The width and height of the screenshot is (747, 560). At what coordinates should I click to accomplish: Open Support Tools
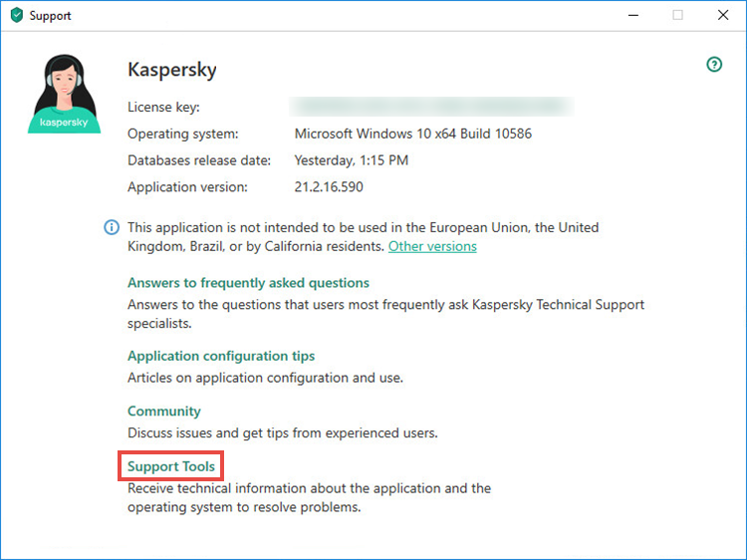[x=171, y=466]
